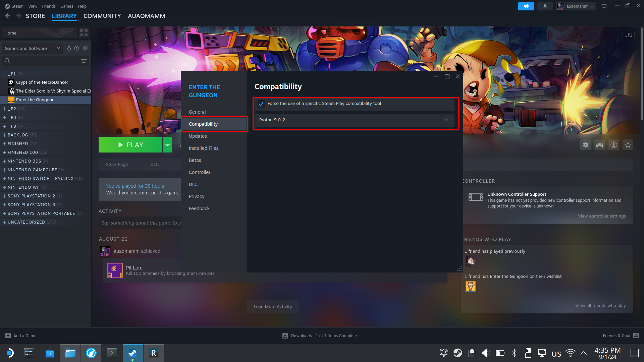Expand the BACKLOG collection
644x362 pixels.
tap(4, 135)
